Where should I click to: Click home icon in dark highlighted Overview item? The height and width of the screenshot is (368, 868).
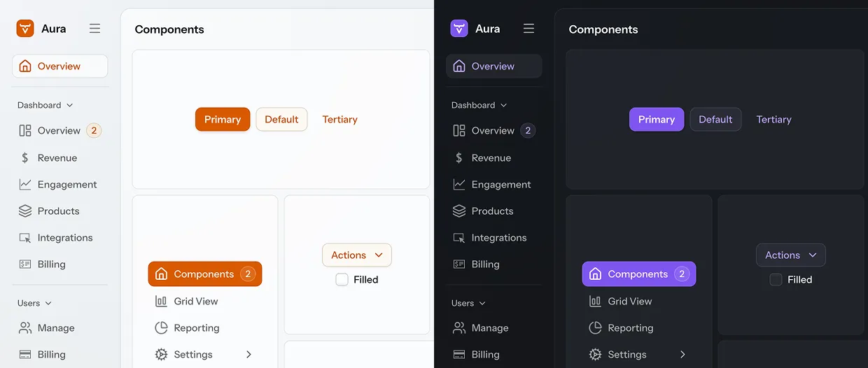[x=459, y=66]
